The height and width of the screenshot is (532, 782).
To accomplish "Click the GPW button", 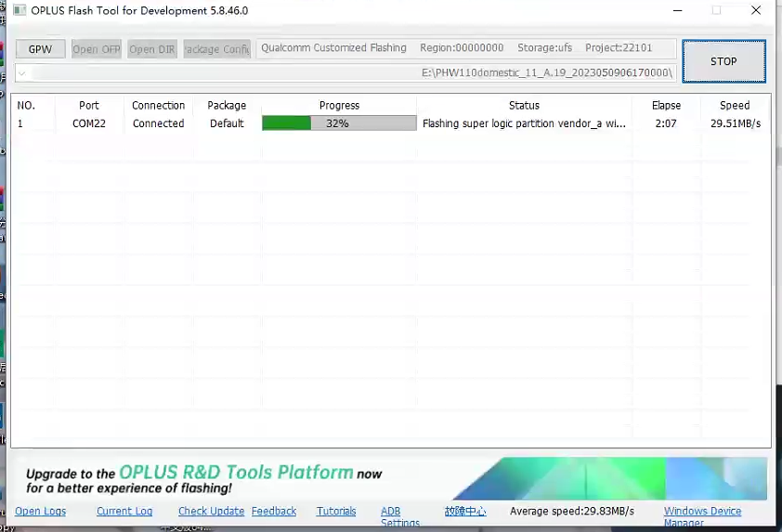I will click(40, 49).
